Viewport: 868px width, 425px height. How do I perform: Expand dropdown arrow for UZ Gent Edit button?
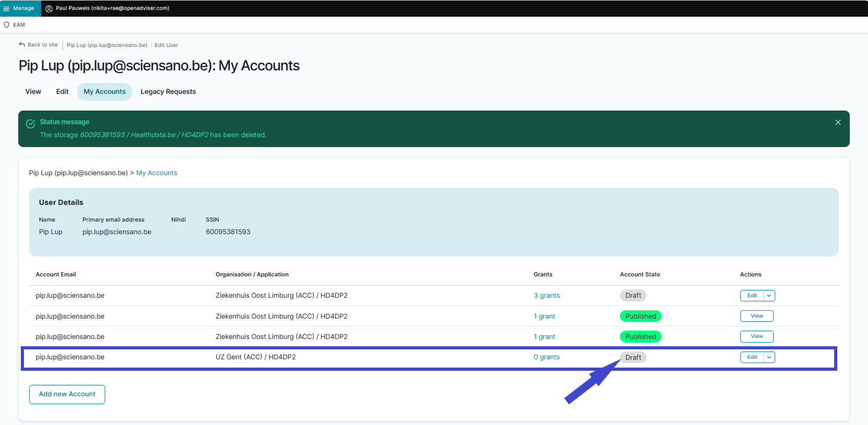(x=769, y=357)
